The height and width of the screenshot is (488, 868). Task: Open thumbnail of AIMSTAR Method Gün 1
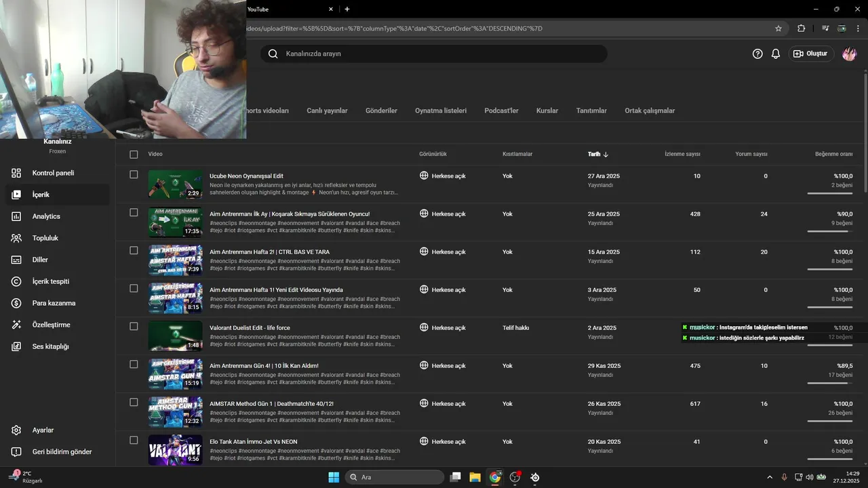175,411
